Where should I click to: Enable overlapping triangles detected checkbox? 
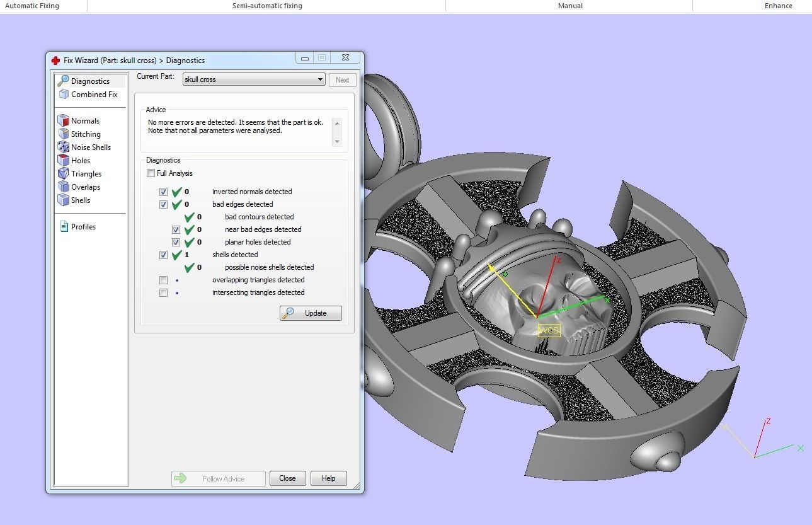click(x=163, y=280)
